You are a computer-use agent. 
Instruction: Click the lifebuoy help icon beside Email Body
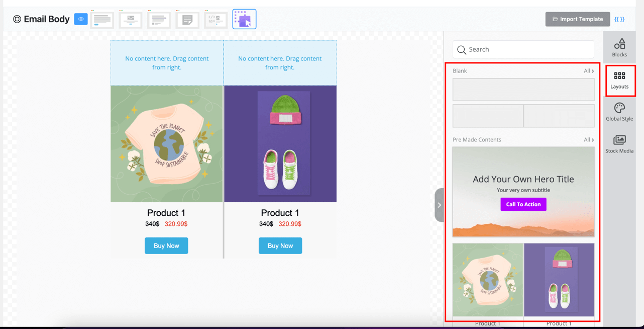coord(17,19)
